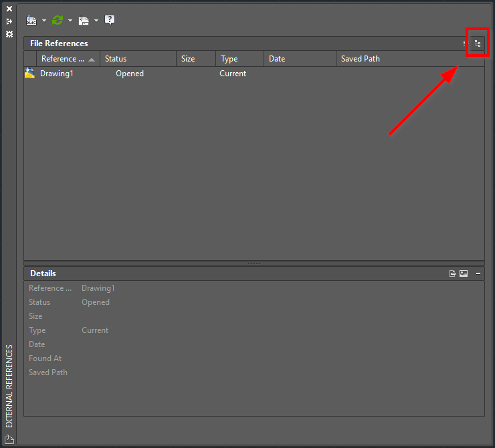This screenshot has width=495, height=448.
Task: Select the Drawing1 reference row
Action: click(254, 74)
